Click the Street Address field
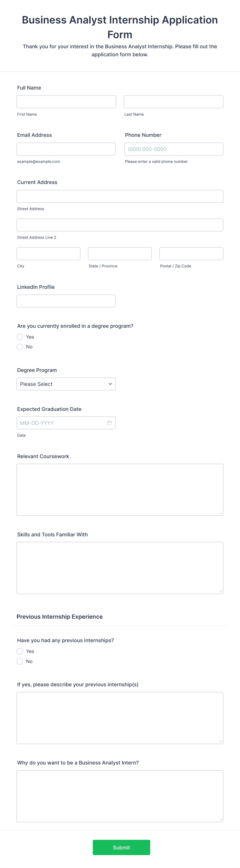Screen dimensions: 240x868 (x=120, y=196)
